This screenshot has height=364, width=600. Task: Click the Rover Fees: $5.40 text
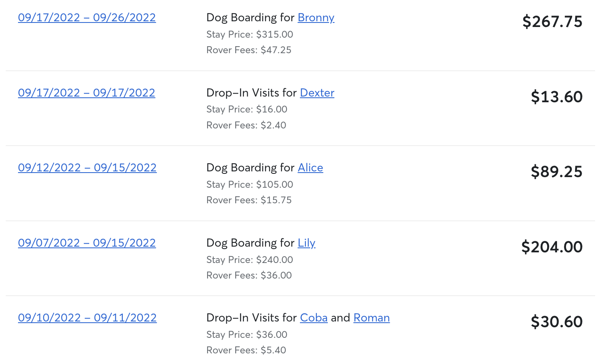pyautogui.click(x=246, y=350)
